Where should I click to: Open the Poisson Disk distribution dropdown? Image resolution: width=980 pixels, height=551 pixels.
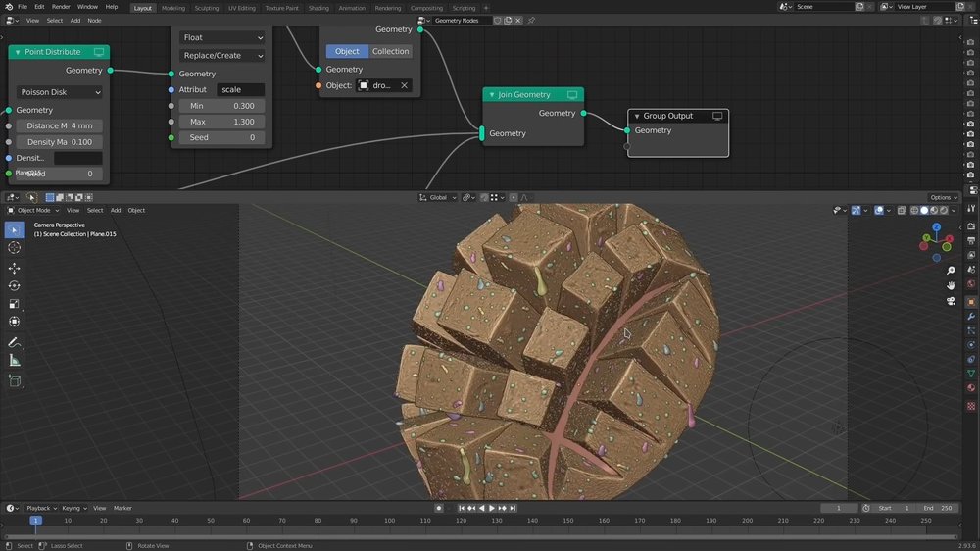(x=59, y=92)
